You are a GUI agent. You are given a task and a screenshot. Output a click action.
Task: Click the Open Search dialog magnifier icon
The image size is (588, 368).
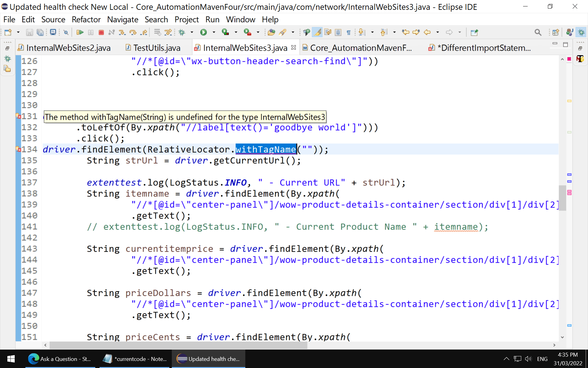[x=538, y=32]
